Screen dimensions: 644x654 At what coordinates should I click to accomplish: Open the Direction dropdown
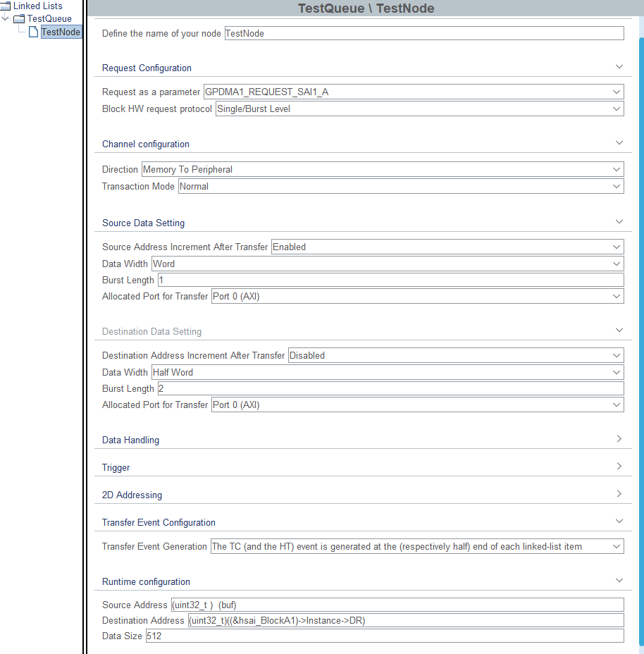(383, 169)
